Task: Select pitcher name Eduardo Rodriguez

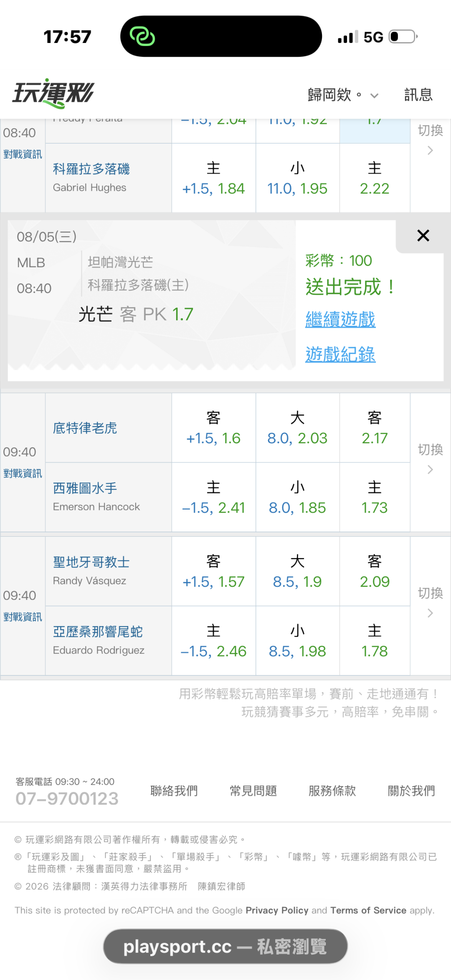Action: point(99,650)
